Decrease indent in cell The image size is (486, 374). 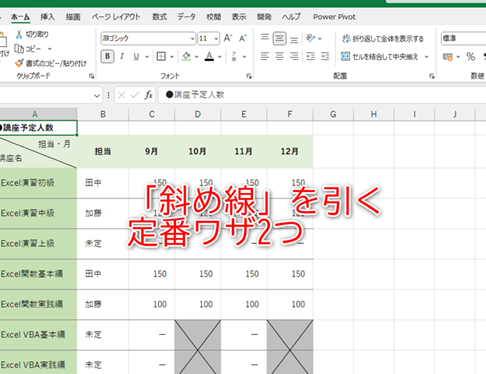[x=310, y=56]
